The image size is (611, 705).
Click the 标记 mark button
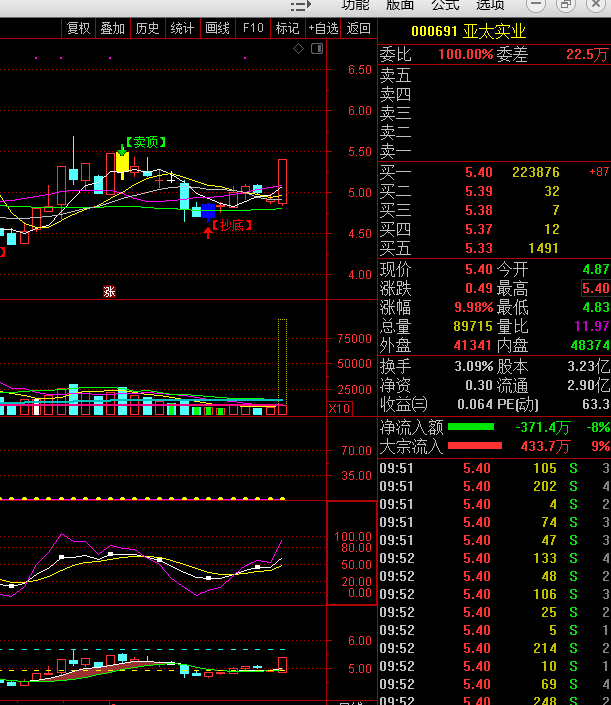(x=287, y=28)
